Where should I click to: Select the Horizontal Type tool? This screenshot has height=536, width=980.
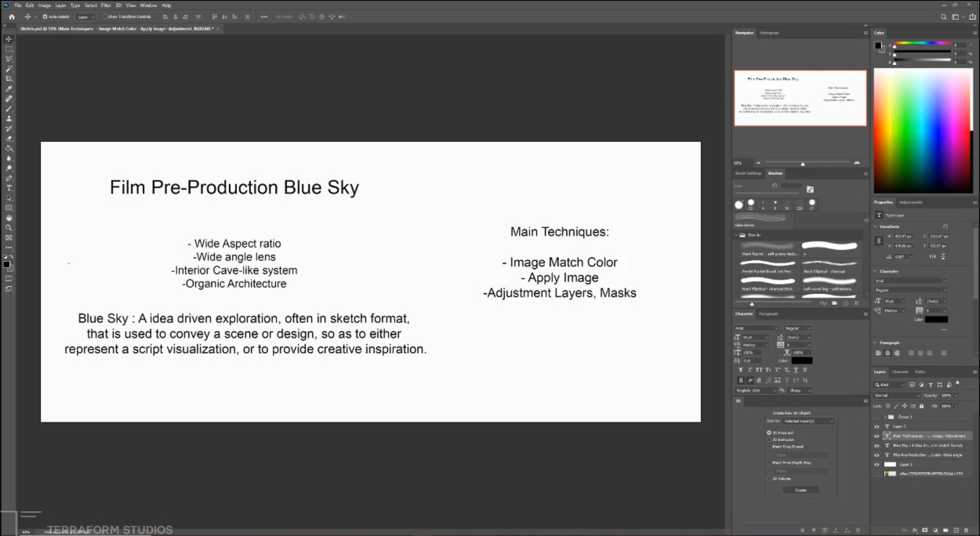coord(9,187)
